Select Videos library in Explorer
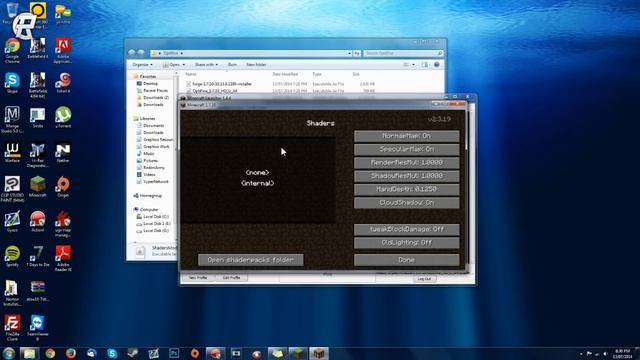Image resolution: width=640 pixels, height=360 pixels. [x=149, y=175]
